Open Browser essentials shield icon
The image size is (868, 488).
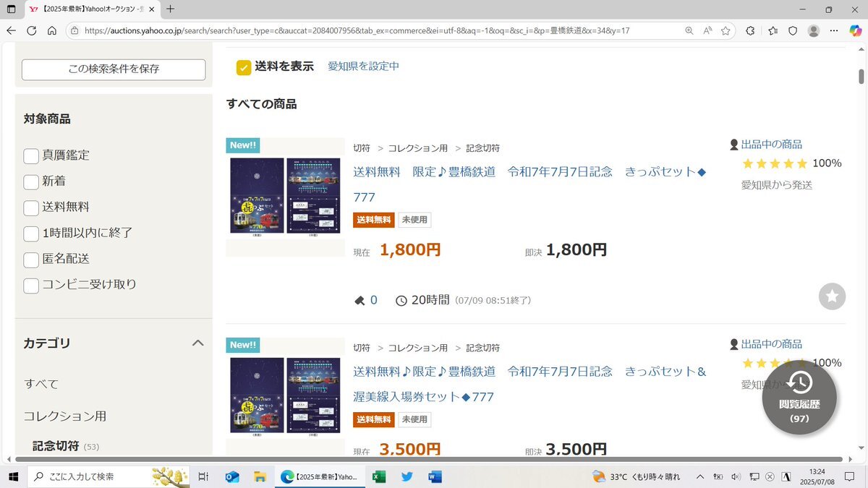point(793,30)
